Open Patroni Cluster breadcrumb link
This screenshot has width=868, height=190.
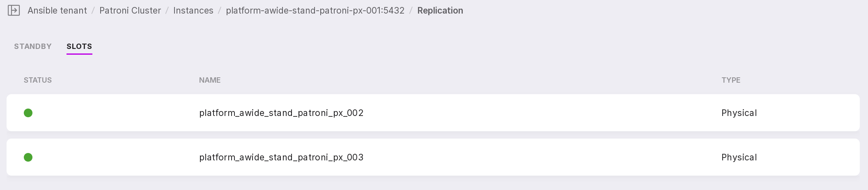coord(130,11)
